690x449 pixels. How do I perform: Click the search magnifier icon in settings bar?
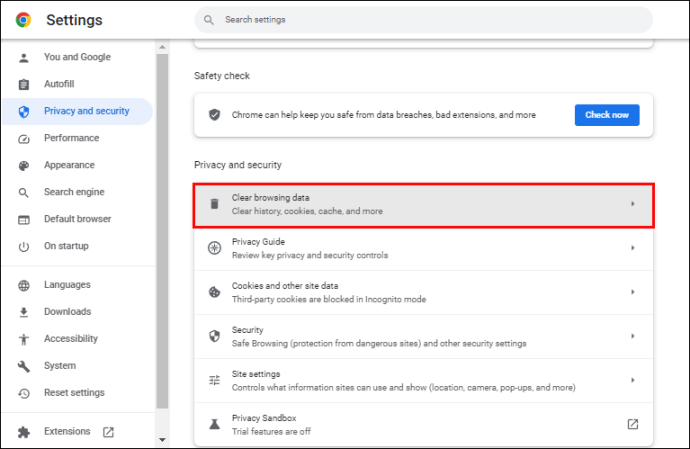(209, 20)
